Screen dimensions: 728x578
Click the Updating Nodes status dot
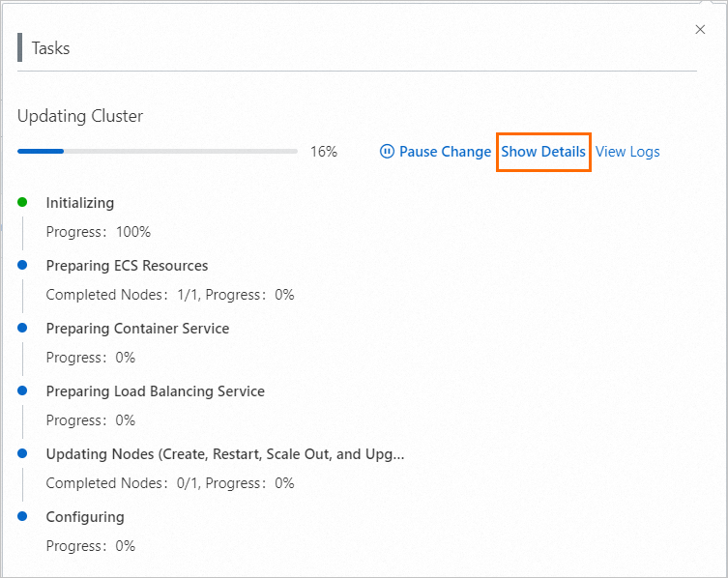click(x=22, y=453)
